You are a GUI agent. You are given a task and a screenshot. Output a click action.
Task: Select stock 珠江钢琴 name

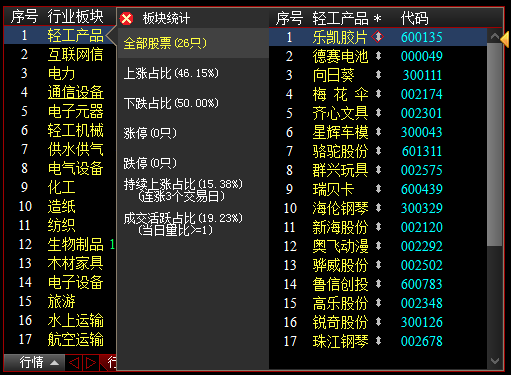[x=340, y=341]
